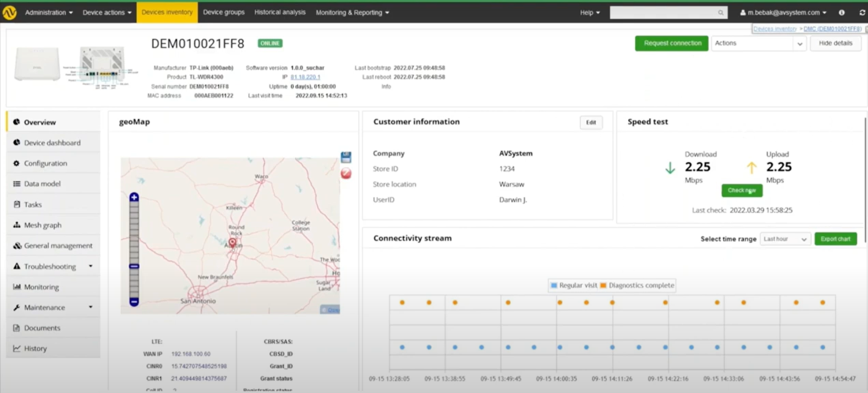Click the device IP address link
Viewport: 868px width, 393px height.
coord(305,77)
